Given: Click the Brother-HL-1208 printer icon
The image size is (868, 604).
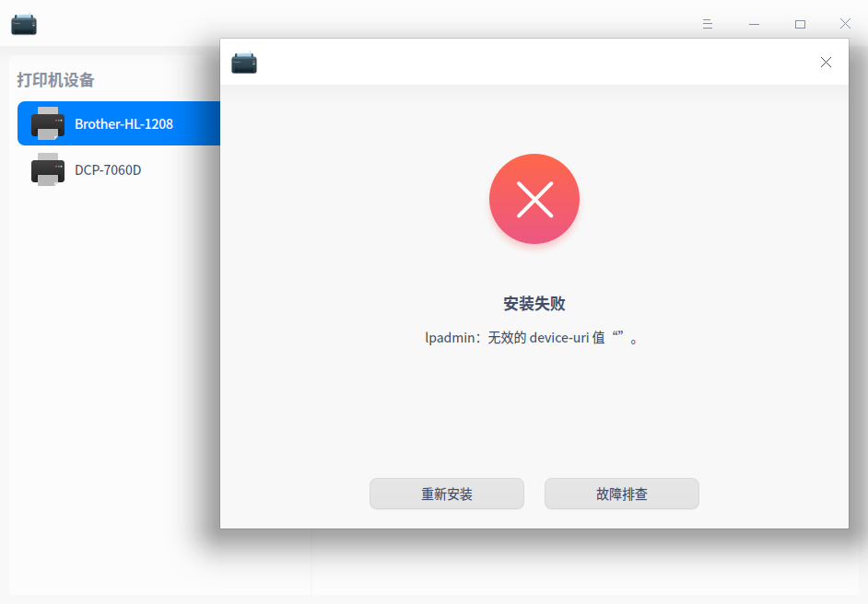Looking at the screenshot, I should click(48, 123).
